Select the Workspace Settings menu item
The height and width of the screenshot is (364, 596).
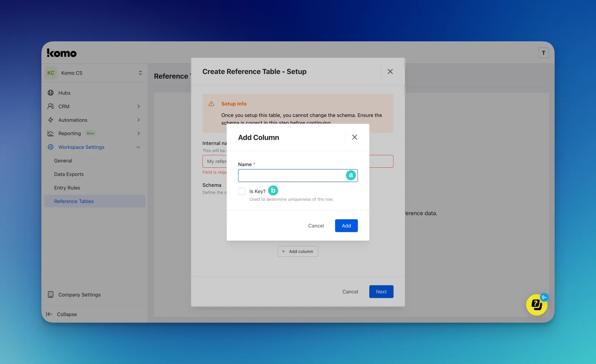(x=95, y=147)
